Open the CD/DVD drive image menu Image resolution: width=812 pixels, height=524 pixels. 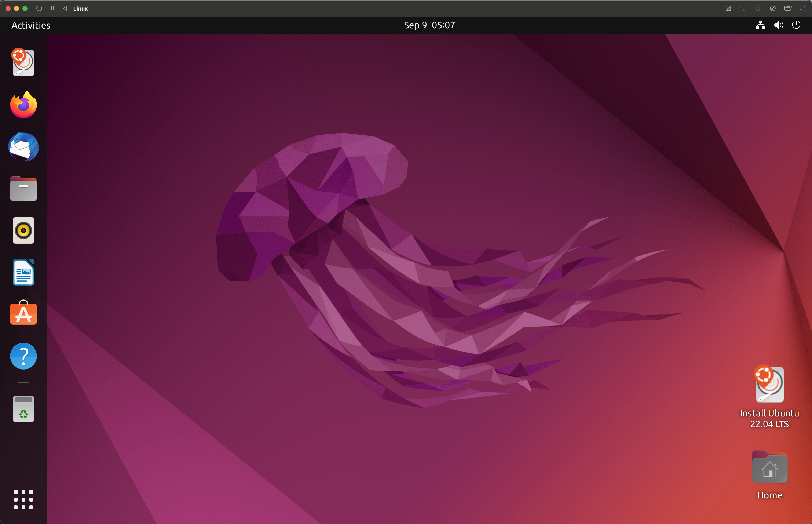tap(773, 8)
